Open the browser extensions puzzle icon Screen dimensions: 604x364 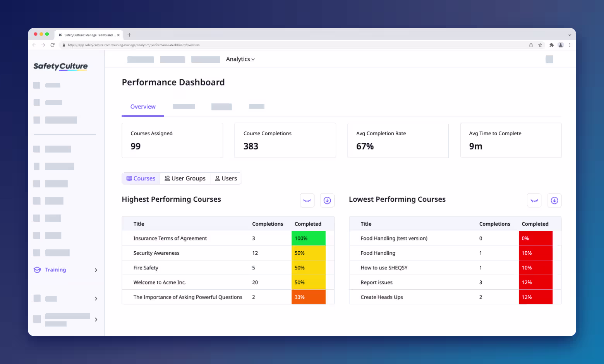click(x=551, y=45)
